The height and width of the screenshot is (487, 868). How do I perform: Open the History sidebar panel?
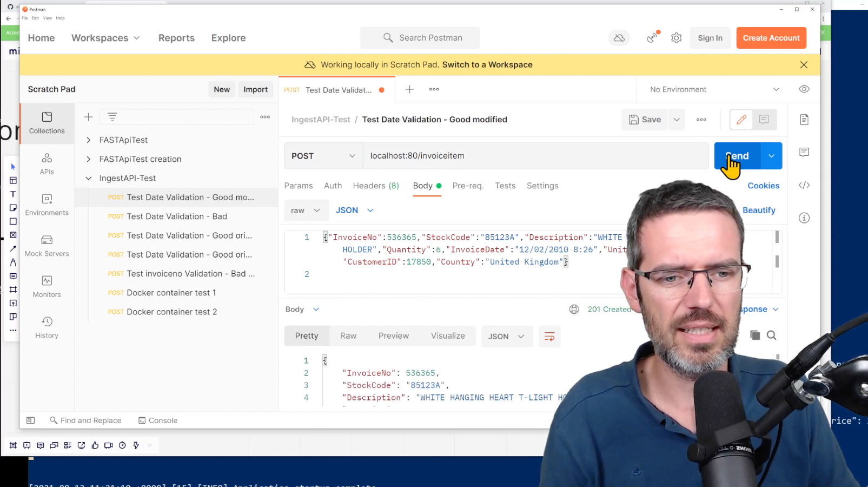tap(47, 327)
